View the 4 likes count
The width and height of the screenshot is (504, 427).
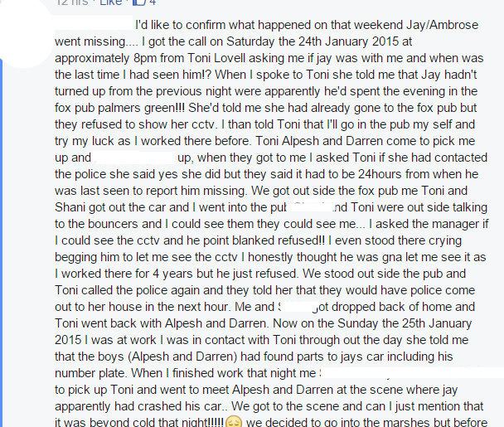coord(152,3)
